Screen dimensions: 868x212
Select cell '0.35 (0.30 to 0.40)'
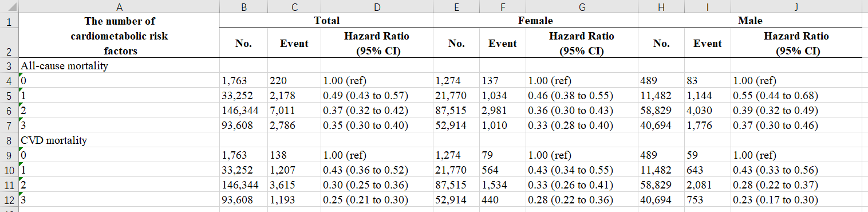point(377,125)
